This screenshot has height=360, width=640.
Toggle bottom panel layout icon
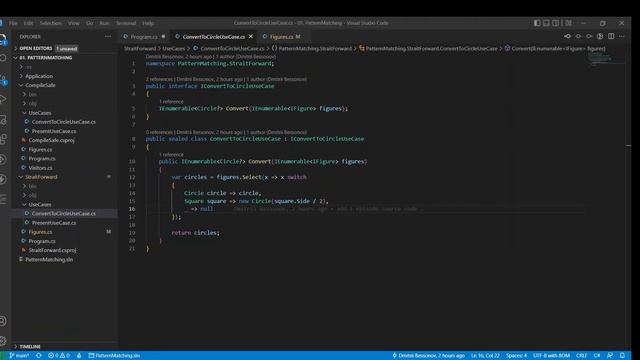tap(546, 23)
